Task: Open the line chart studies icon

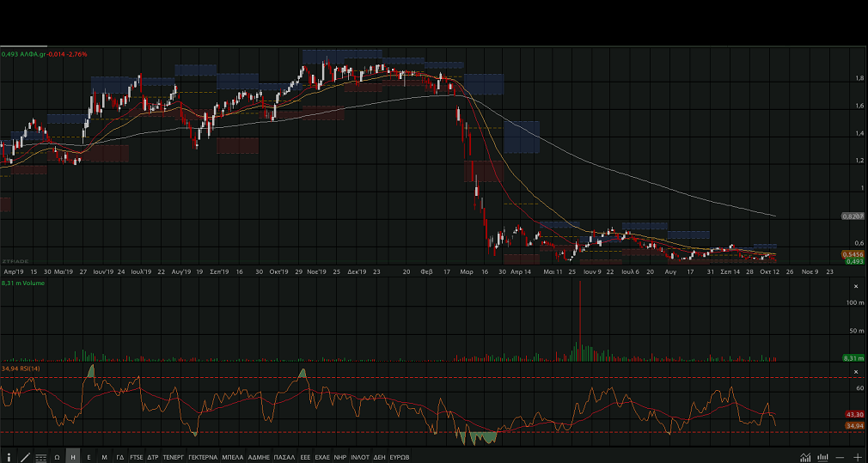Action: [x=805, y=457]
